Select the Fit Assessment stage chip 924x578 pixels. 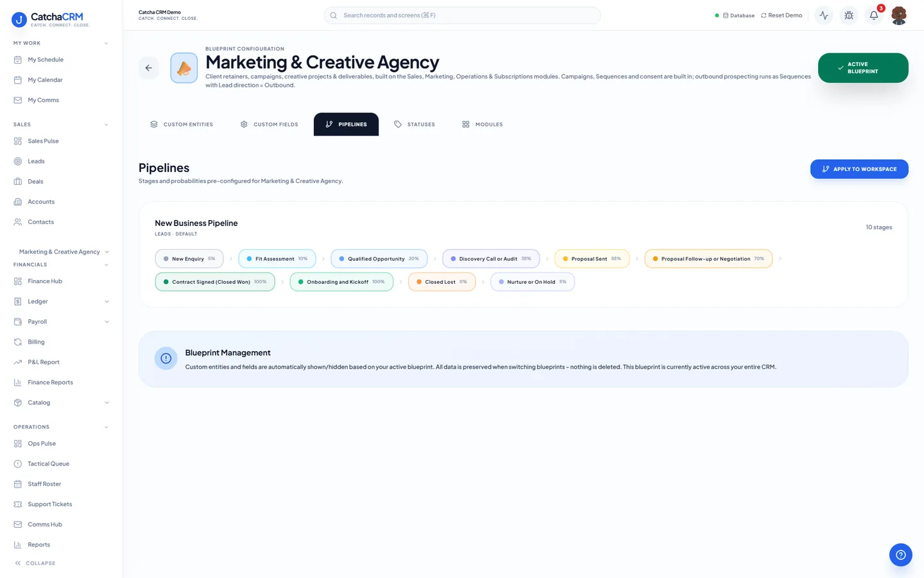point(277,259)
